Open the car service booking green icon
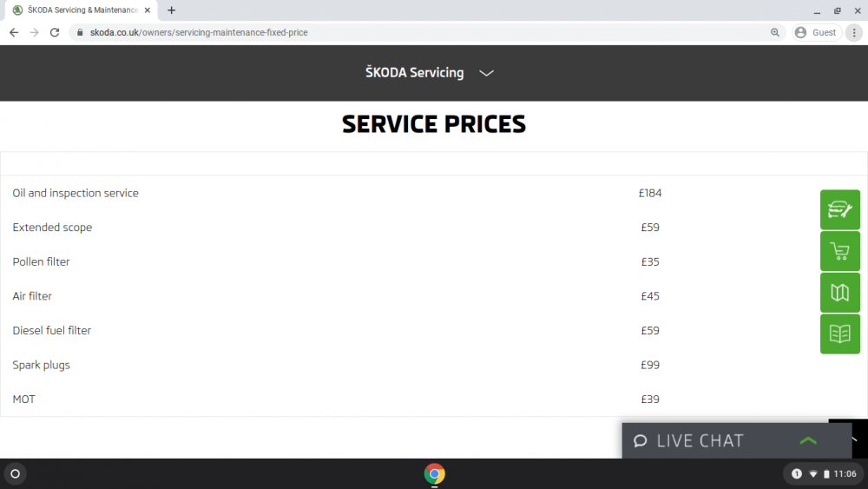 pos(839,210)
